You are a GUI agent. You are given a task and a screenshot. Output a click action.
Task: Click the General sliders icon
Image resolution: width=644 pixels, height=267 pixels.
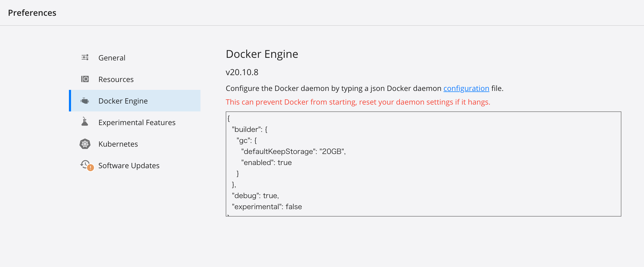[x=85, y=57]
